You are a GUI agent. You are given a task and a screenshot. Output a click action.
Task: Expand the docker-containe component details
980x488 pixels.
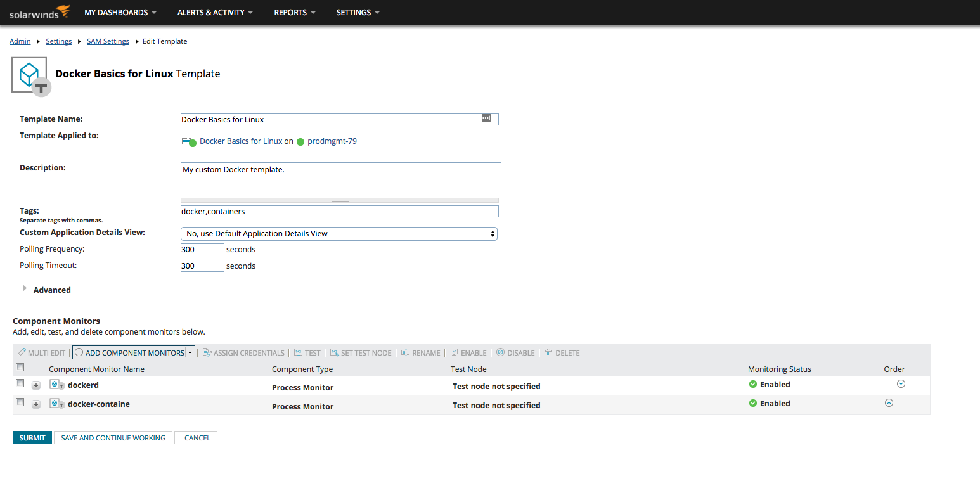click(x=36, y=404)
